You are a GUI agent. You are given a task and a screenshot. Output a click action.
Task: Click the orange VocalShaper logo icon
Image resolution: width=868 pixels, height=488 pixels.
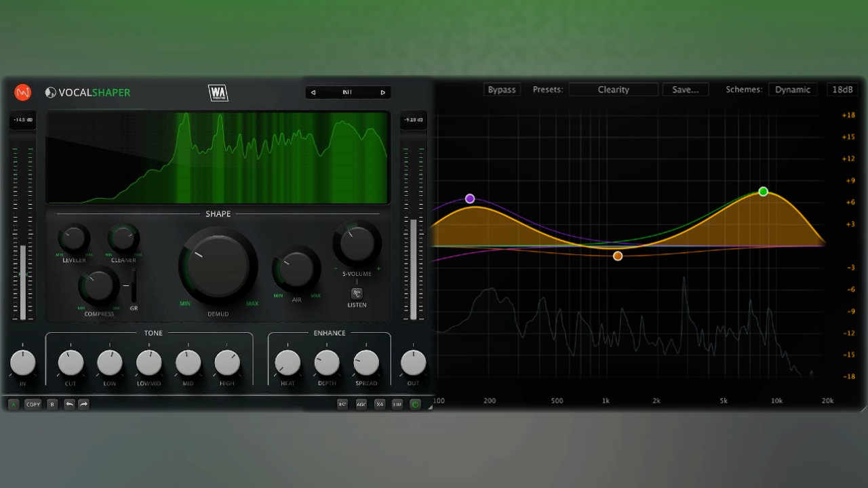point(23,92)
